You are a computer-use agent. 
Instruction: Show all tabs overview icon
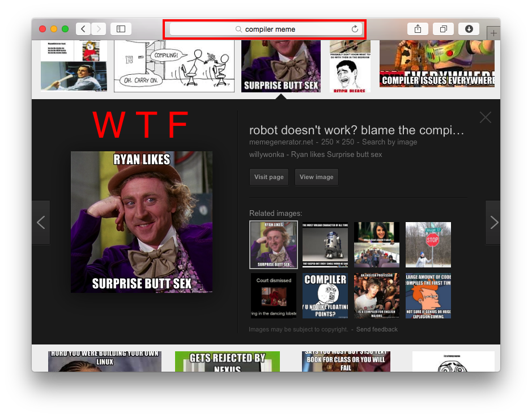click(x=443, y=29)
